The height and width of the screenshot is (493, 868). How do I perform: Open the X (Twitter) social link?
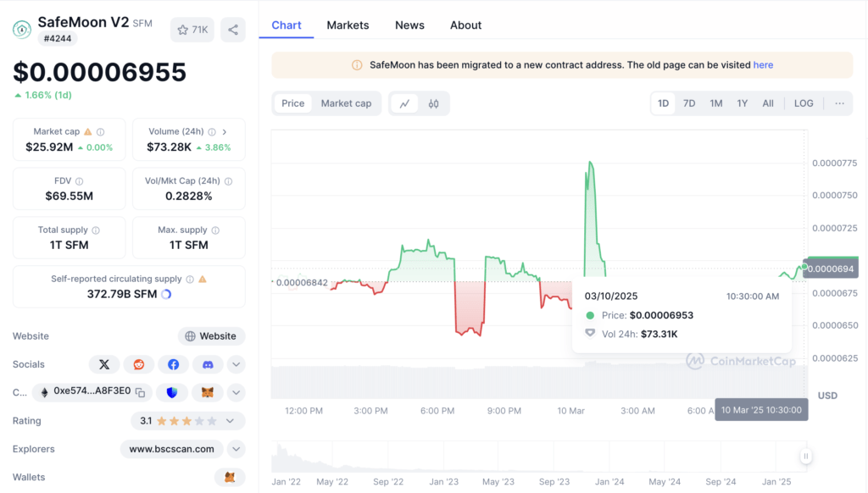[104, 364]
